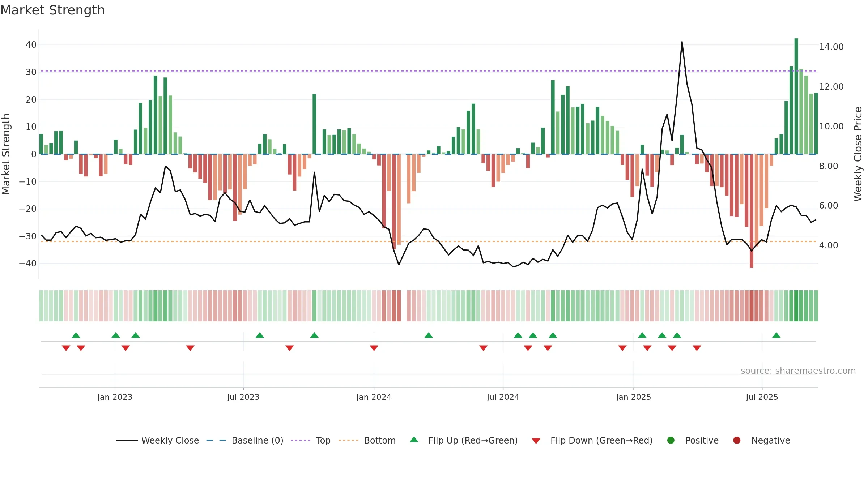Click the red flip-down marker at Jan 2024
868x488 pixels.
click(374, 348)
